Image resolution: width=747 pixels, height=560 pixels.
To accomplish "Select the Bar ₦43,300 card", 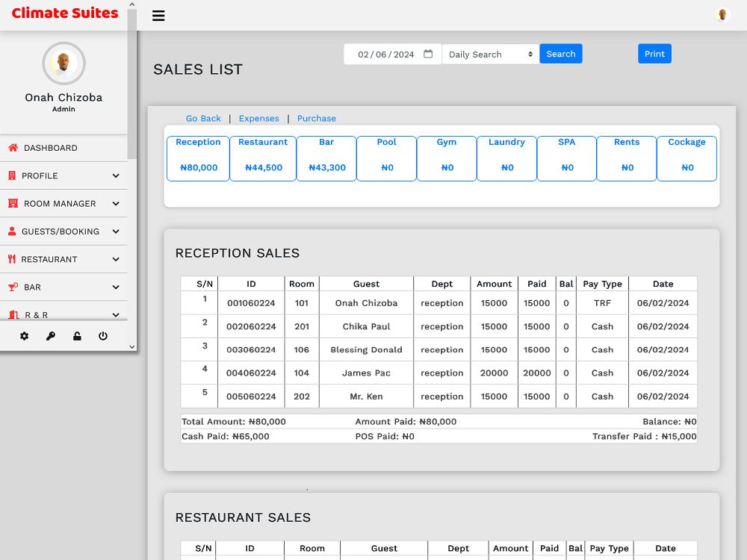I will (x=326, y=158).
